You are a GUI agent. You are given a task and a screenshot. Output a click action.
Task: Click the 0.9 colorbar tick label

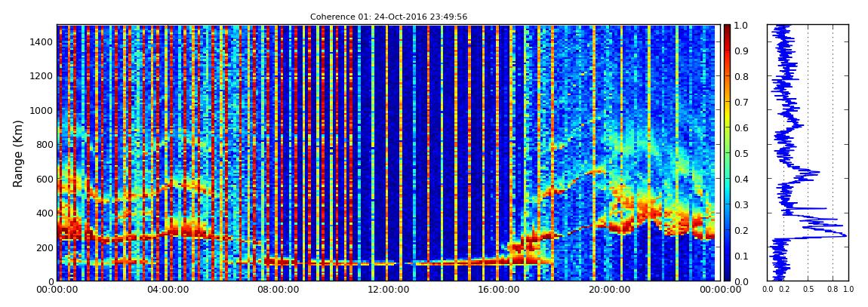(x=743, y=51)
